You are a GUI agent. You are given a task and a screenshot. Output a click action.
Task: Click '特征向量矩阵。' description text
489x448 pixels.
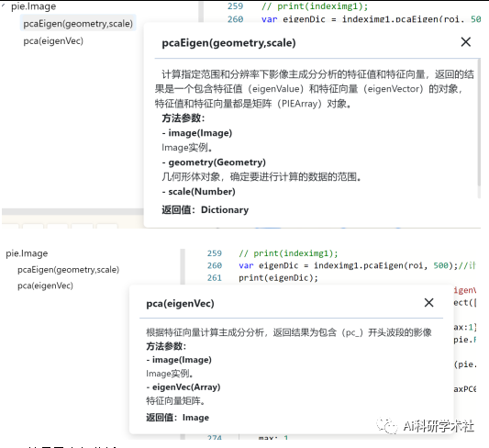[x=175, y=400]
